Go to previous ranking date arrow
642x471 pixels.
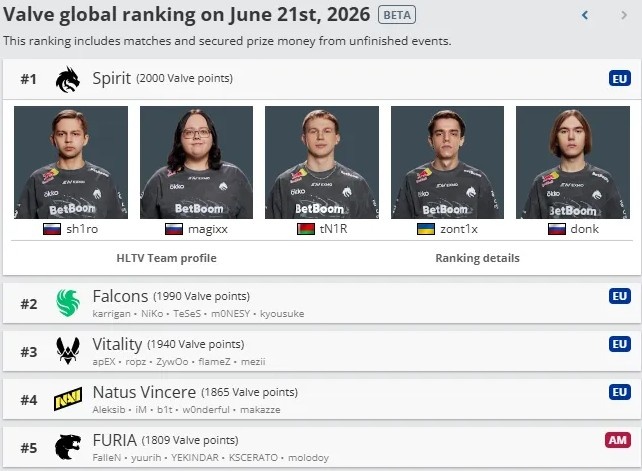pyautogui.click(x=585, y=16)
